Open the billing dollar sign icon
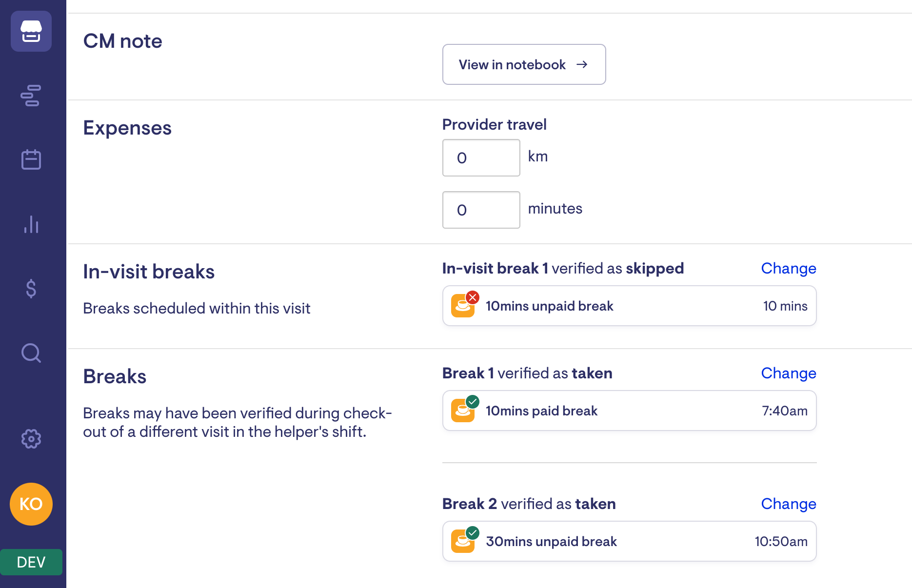Screen dimensions: 912x588 [31, 289]
